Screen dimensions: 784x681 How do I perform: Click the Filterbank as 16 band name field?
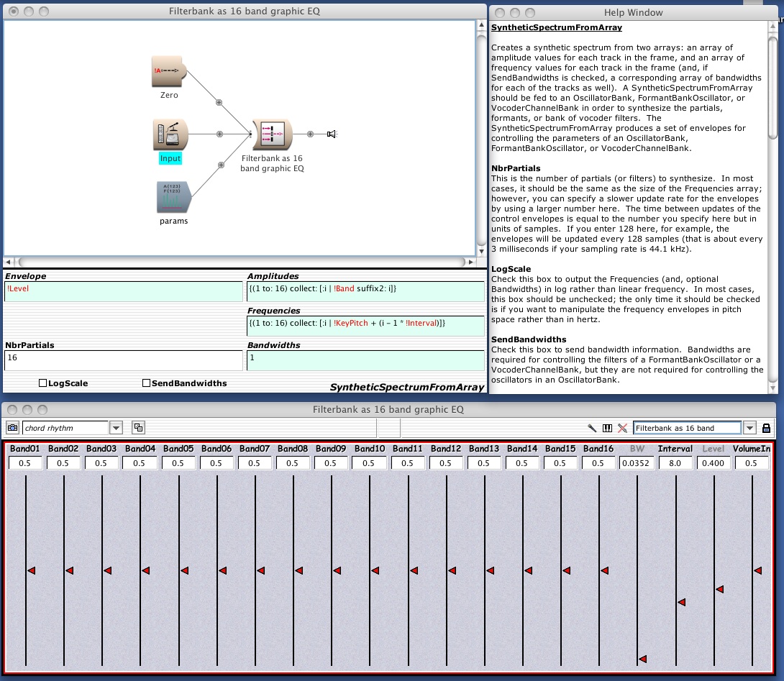pos(688,428)
